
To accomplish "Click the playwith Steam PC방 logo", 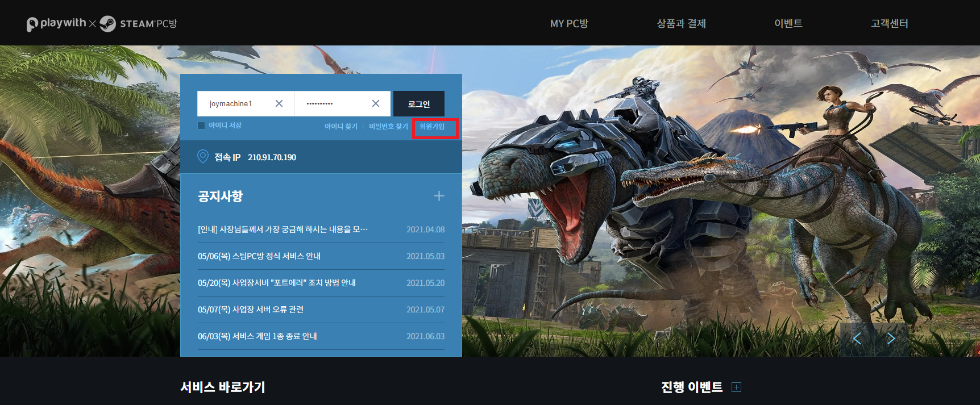I will coord(102,23).
